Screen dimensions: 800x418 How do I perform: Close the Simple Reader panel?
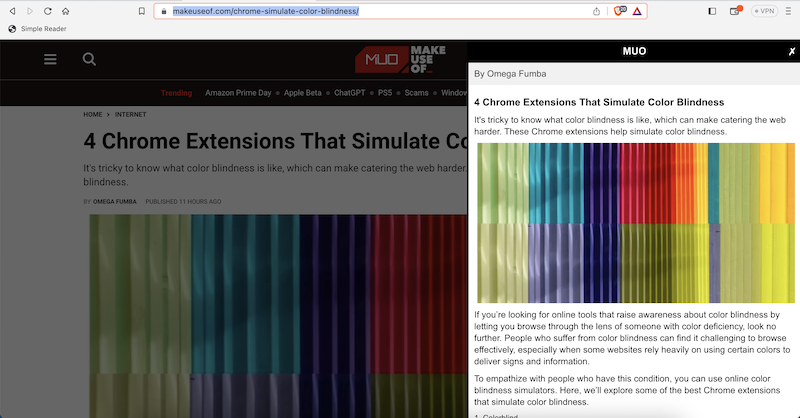coord(791,51)
